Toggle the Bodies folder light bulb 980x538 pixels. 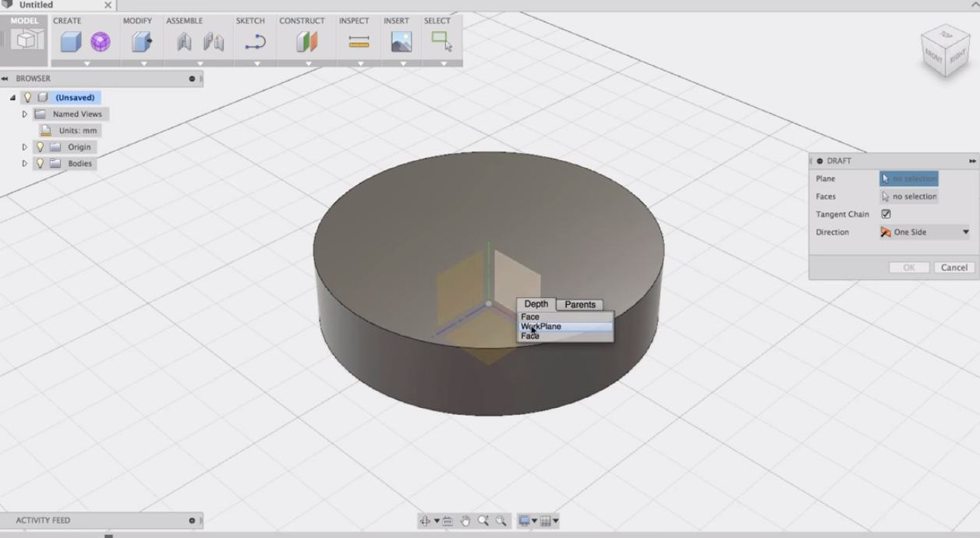coord(39,163)
